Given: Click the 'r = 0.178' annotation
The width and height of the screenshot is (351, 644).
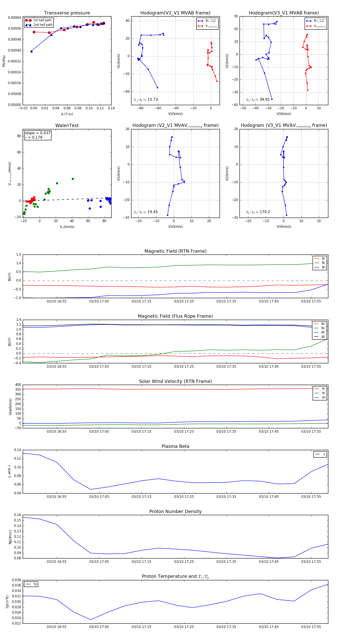Looking at the screenshot, I should (34, 137).
